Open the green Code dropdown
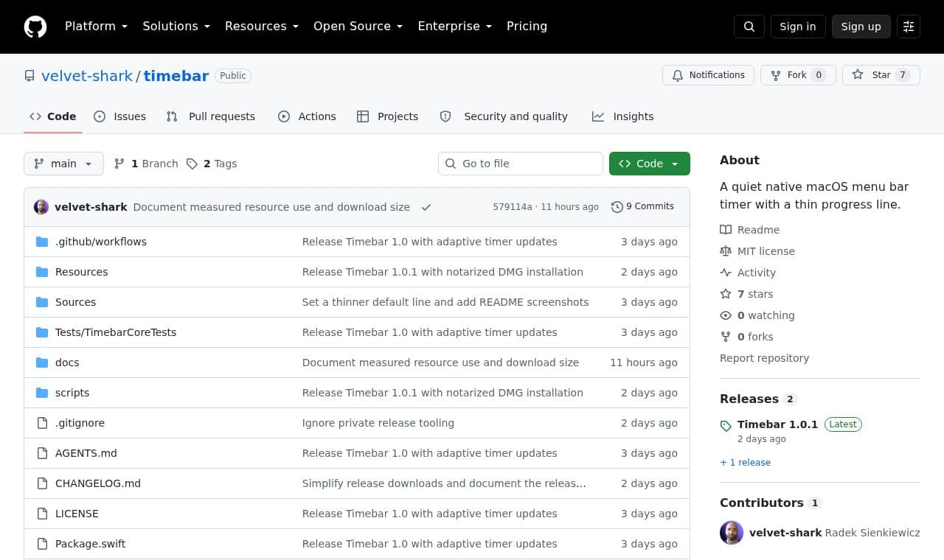Viewport: 944px width, 560px height. coord(650,164)
